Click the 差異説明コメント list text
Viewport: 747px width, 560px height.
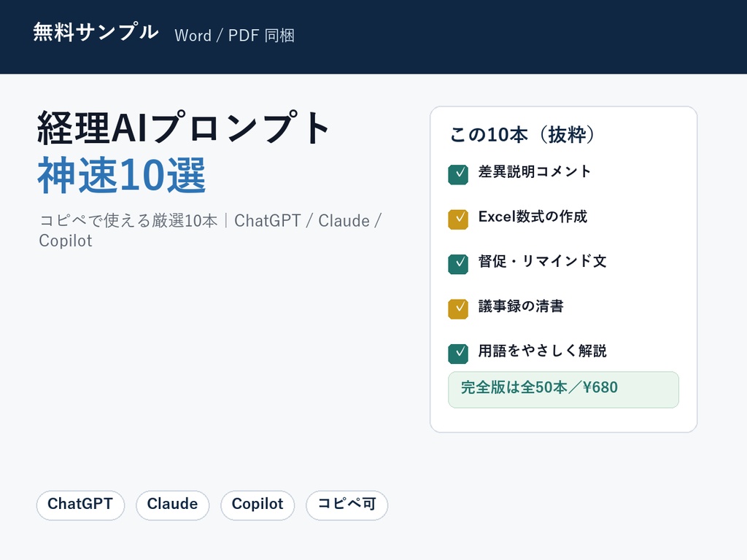(x=535, y=172)
